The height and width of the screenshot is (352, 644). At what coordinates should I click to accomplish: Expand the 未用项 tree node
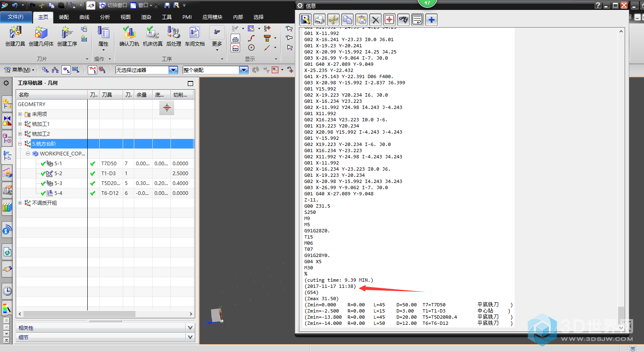[x=20, y=114]
